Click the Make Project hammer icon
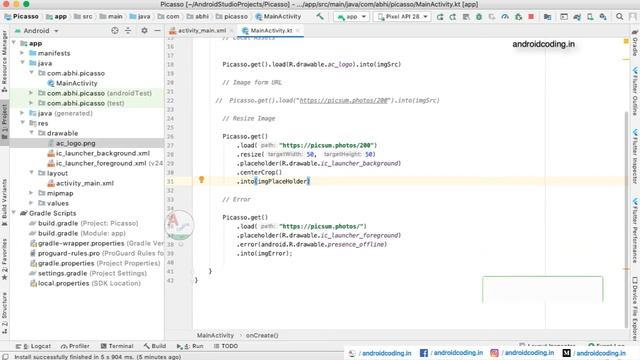Viewport: 640px width, 360px height. click(x=320, y=17)
